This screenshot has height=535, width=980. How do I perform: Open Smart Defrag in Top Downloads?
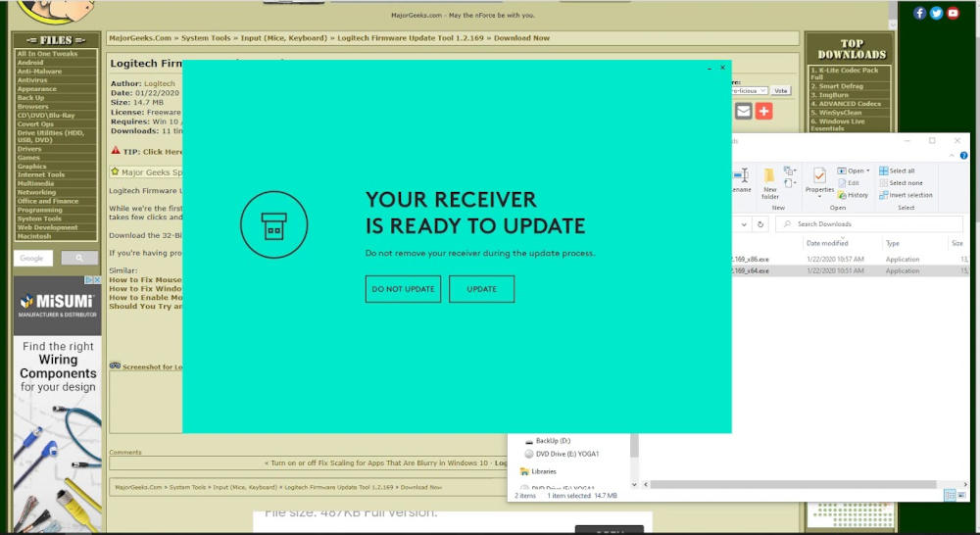click(837, 86)
